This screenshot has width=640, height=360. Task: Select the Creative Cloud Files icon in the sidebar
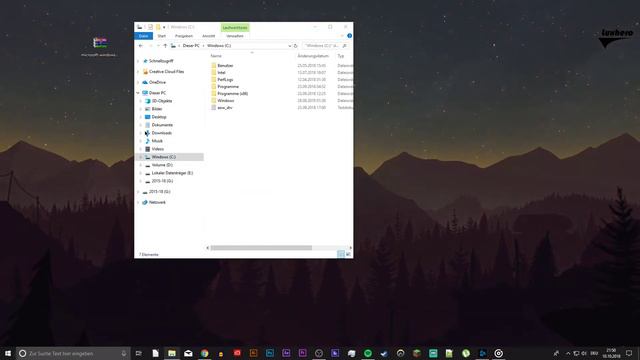145,71
